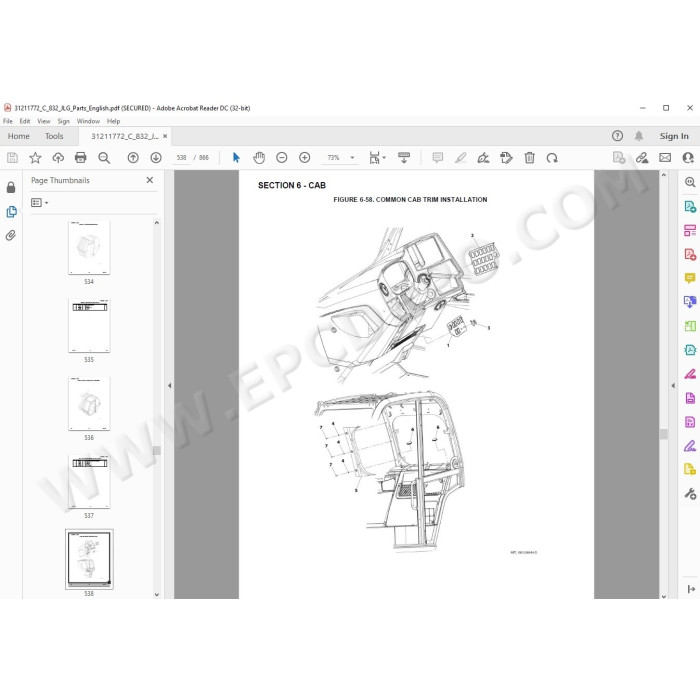Send file by email envelope icon
The width and height of the screenshot is (700, 700).
pyautogui.click(x=665, y=158)
